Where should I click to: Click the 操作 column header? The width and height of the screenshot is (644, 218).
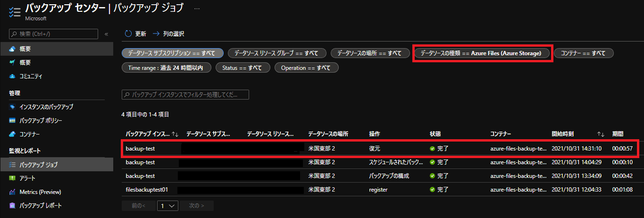(375, 134)
